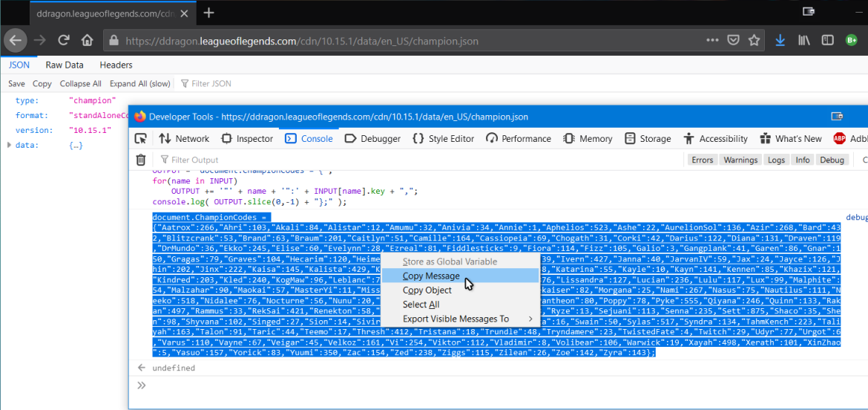
Task: Expand the data node in JSON viewer
Action: (x=9, y=145)
